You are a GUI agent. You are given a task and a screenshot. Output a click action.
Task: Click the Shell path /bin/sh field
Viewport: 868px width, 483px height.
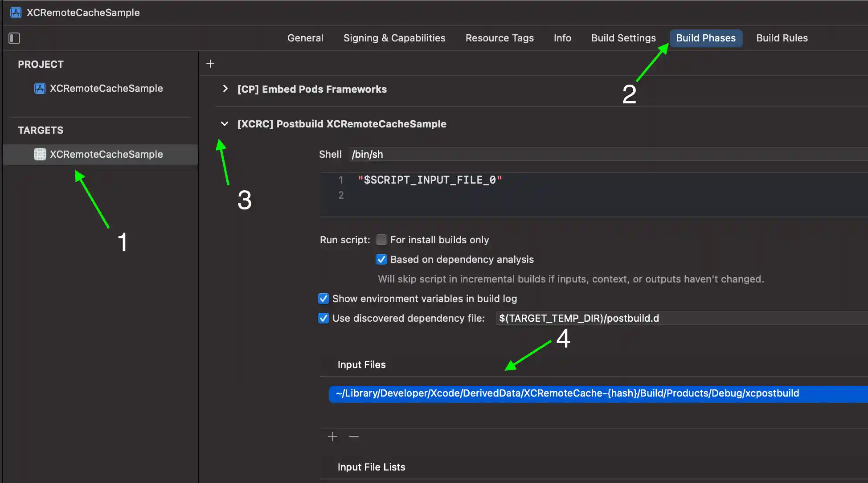point(606,154)
